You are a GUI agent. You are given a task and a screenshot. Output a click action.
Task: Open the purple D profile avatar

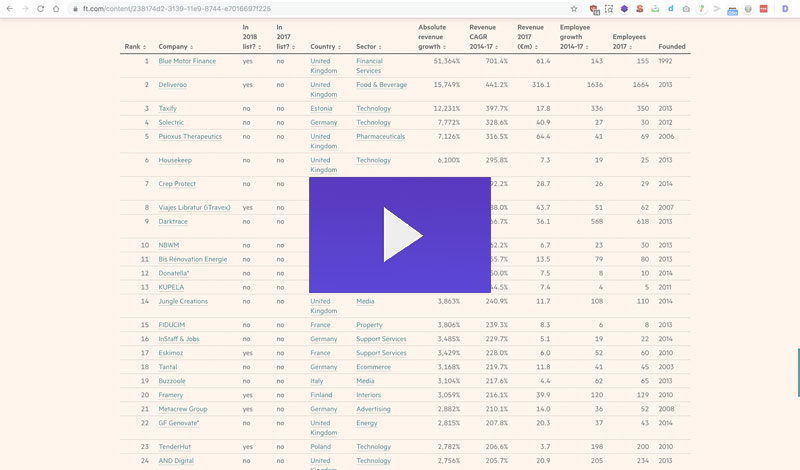[x=785, y=9]
